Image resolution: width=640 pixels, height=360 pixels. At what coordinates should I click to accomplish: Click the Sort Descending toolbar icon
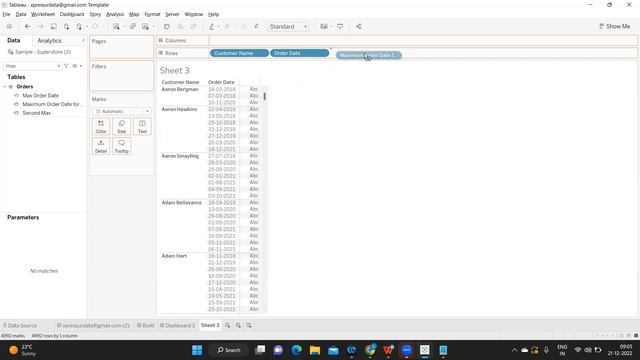(x=193, y=27)
